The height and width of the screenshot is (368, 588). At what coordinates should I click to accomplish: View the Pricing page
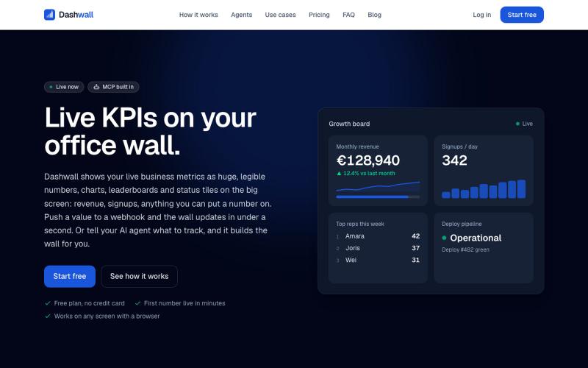[319, 15]
